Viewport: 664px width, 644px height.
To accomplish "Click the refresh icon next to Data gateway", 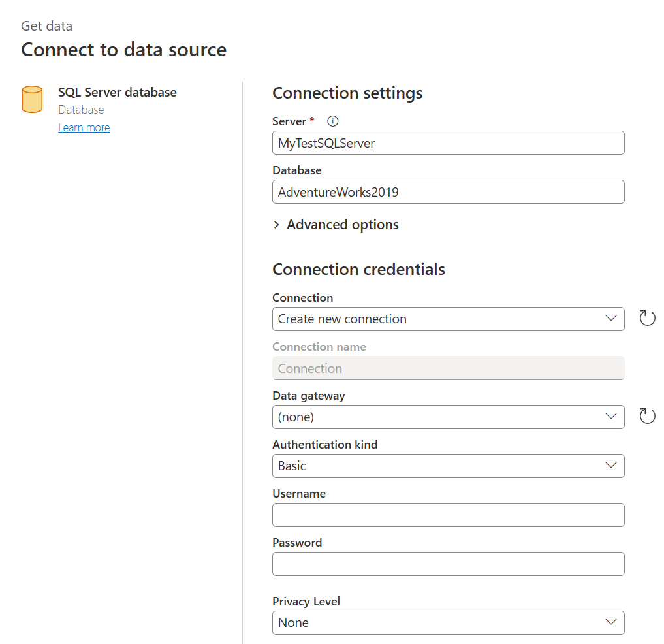I will click(647, 416).
